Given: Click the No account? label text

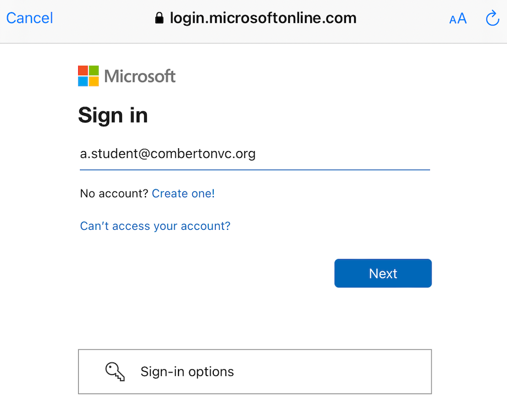Looking at the screenshot, I should pyautogui.click(x=114, y=193).
